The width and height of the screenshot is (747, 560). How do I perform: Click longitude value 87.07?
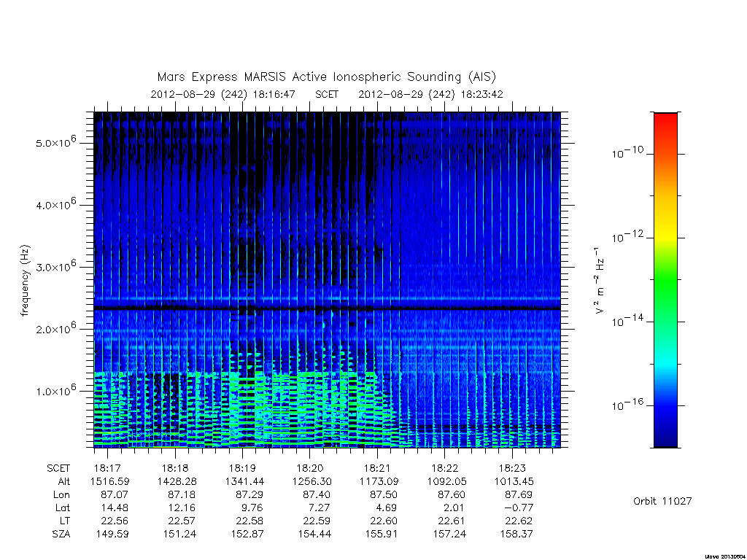(115, 495)
